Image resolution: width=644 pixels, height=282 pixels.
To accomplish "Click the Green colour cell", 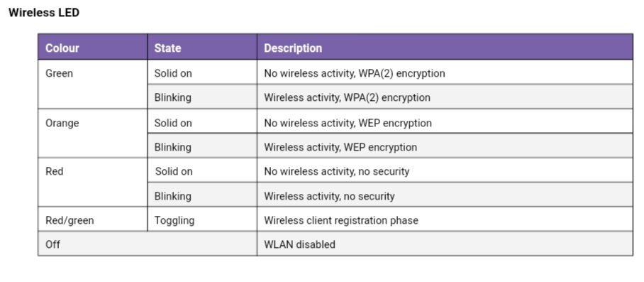I will [x=93, y=85].
